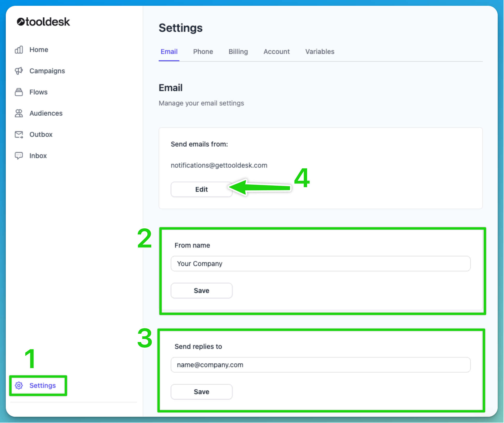Screen dimensions: 504x423
Task: Click the Flows briefcase icon
Action: tap(19, 92)
